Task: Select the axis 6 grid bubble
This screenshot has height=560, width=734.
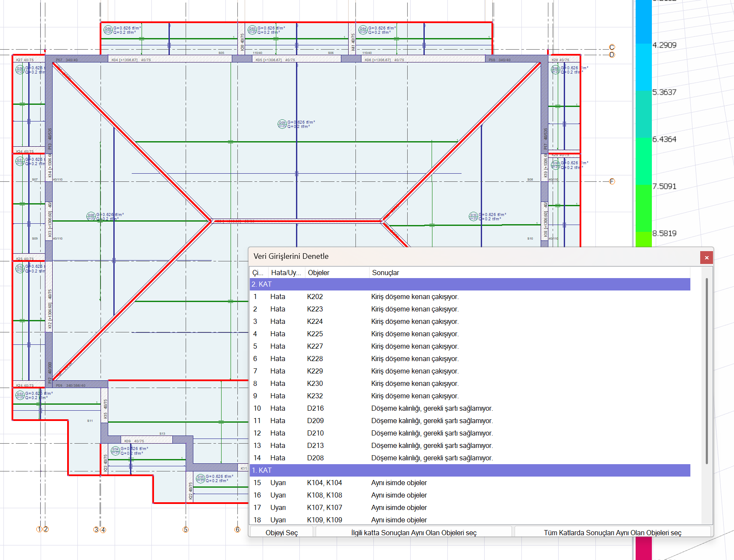Action: (x=237, y=530)
